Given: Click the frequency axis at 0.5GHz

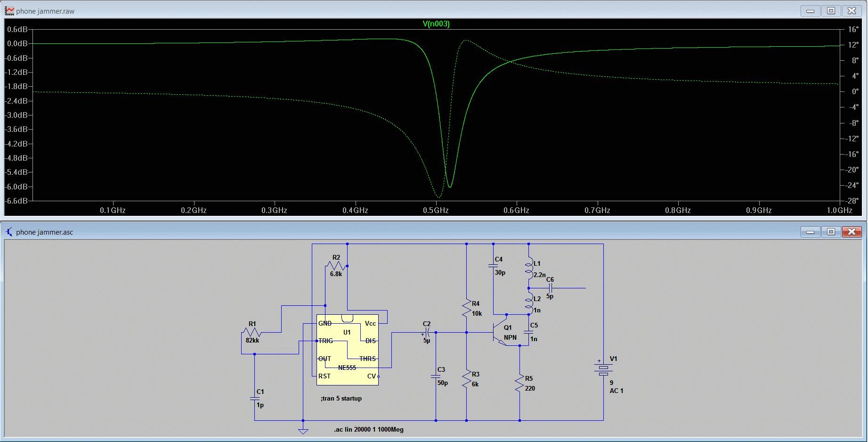Looking at the screenshot, I should tap(436, 210).
